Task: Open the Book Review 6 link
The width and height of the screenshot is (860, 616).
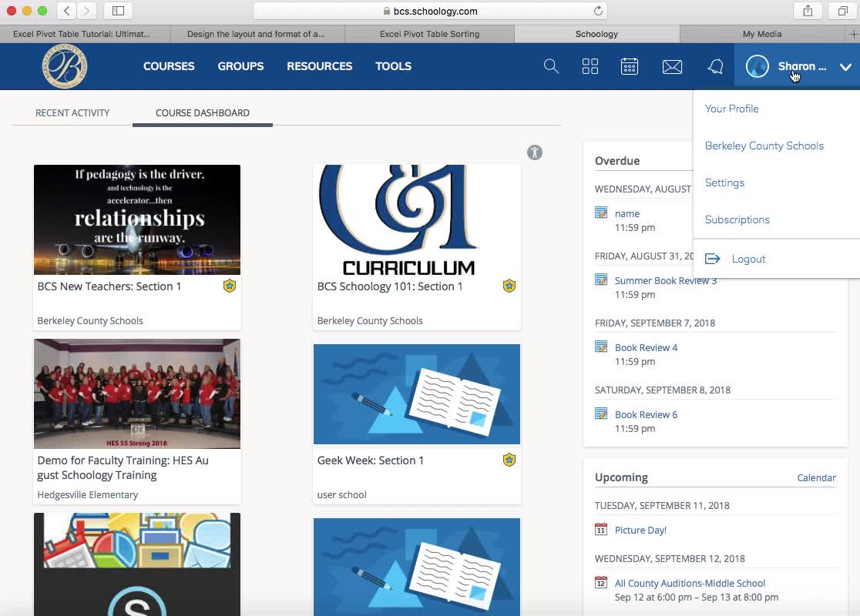Action: tap(646, 414)
